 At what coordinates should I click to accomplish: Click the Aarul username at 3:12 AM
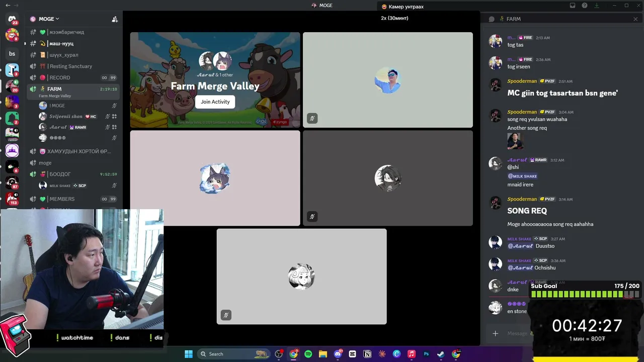click(517, 160)
